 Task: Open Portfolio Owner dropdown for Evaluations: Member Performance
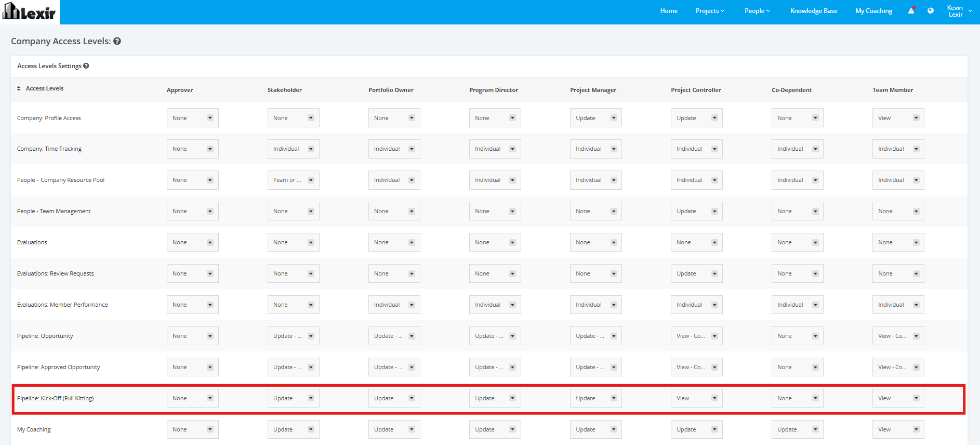(394, 305)
